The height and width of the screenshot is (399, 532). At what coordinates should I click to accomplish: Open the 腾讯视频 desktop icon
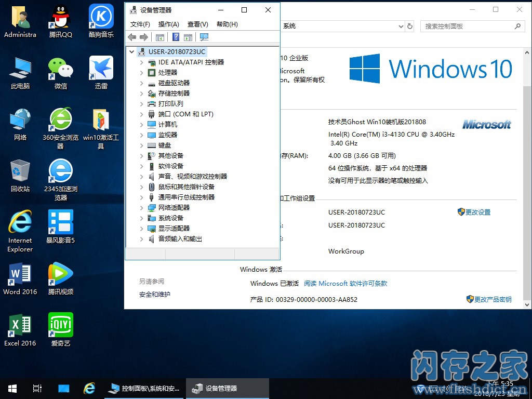61,279
